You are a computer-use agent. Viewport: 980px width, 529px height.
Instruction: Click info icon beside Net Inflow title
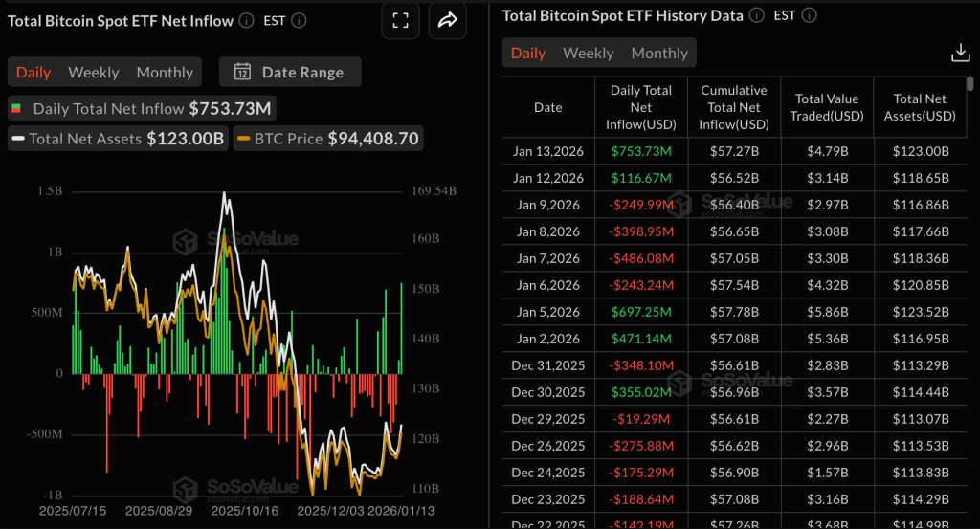tap(246, 20)
